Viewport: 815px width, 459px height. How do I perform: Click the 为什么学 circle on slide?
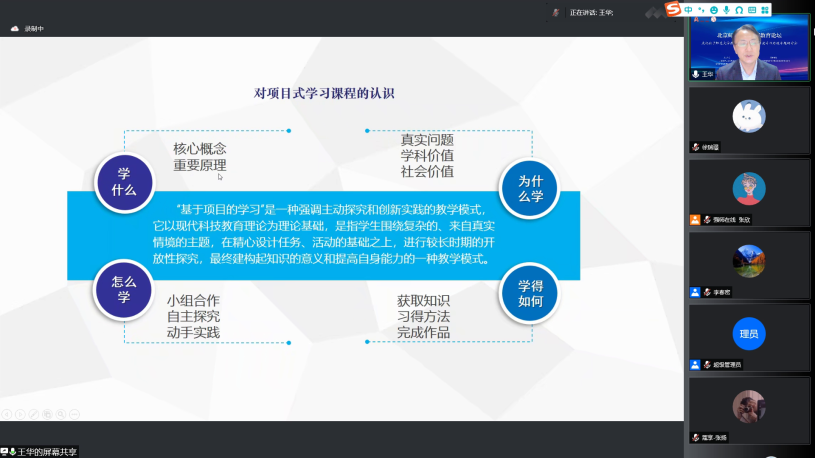(x=530, y=187)
